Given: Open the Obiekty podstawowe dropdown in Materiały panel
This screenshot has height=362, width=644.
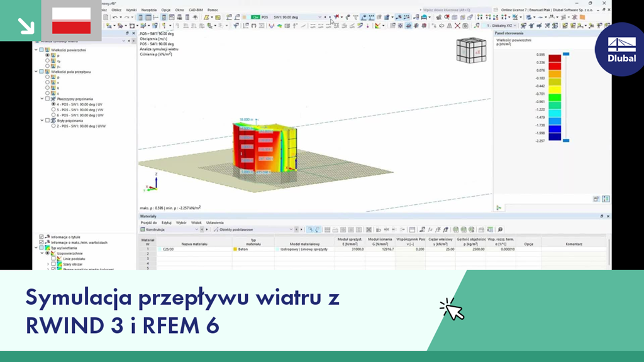Looking at the screenshot, I should pos(289,228).
